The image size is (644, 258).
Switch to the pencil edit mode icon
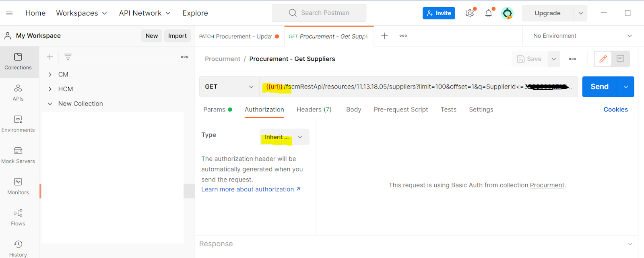pyautogui.click(x=603, y=59)
